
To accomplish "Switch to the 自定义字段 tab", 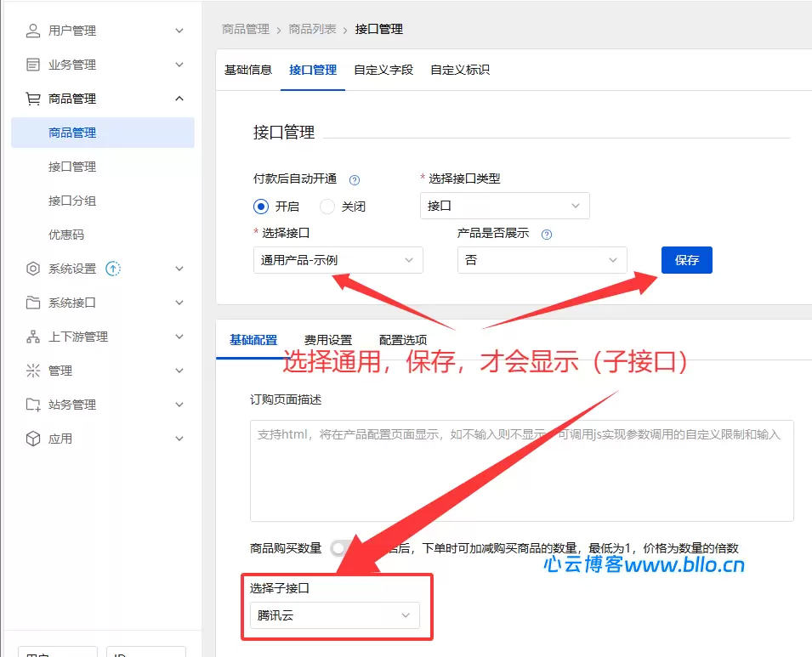I will coord(383,70).
